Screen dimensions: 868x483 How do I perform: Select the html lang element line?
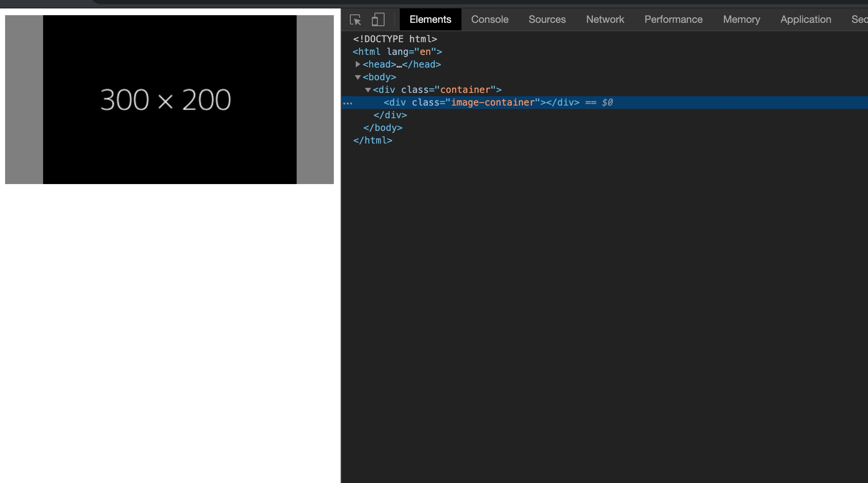397,52
